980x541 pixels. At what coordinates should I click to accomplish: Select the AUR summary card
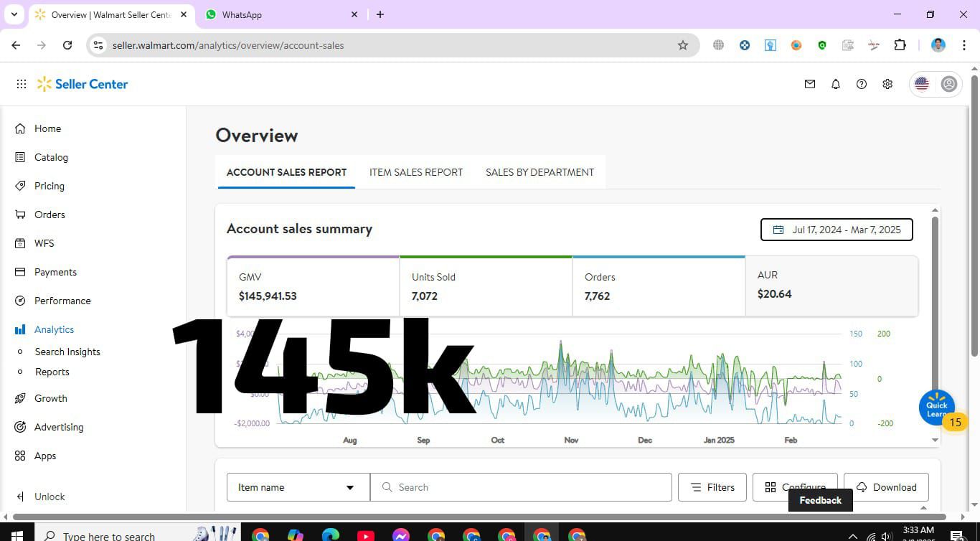tap(831, 286)
